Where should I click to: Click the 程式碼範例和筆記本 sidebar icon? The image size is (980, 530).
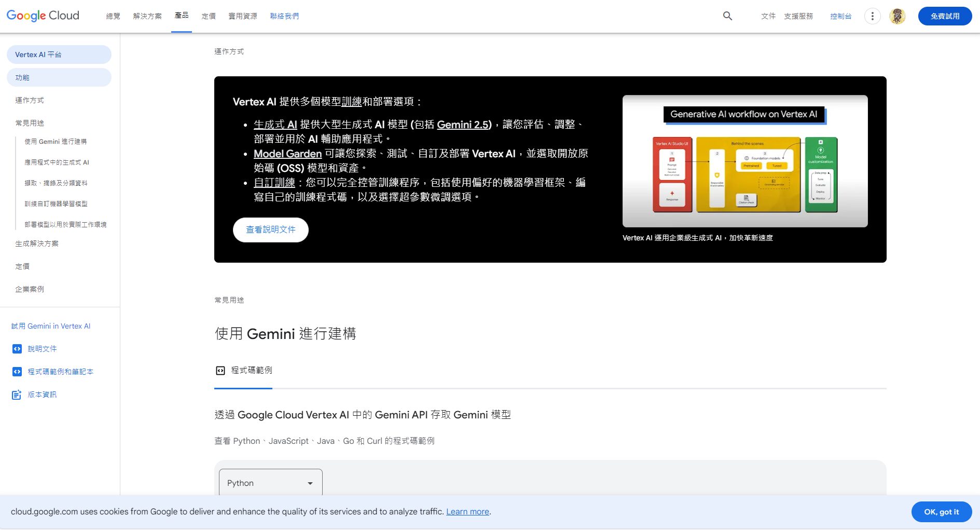coord(17,372)
